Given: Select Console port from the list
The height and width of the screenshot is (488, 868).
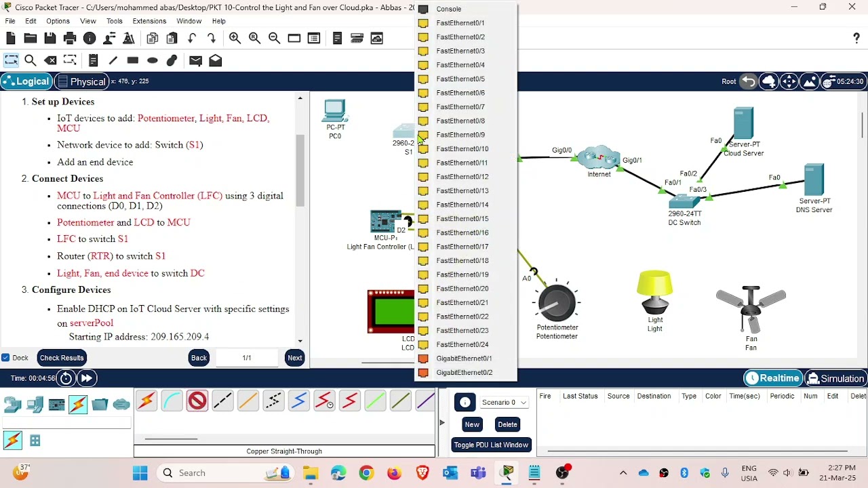Looking at the screenshot, I should [466, 9].
